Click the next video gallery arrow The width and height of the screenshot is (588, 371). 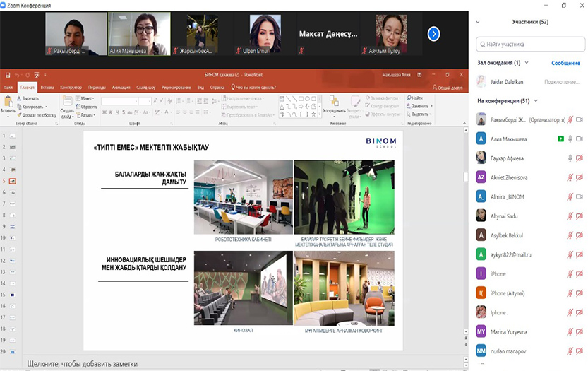tap(433, 33)
